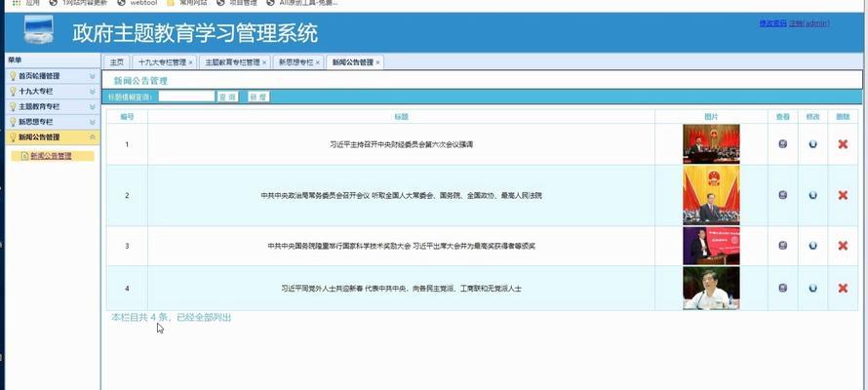Click the lightbulb icon beside 主题教育专栏
The image size is (868, 390).
click(13, 106)
